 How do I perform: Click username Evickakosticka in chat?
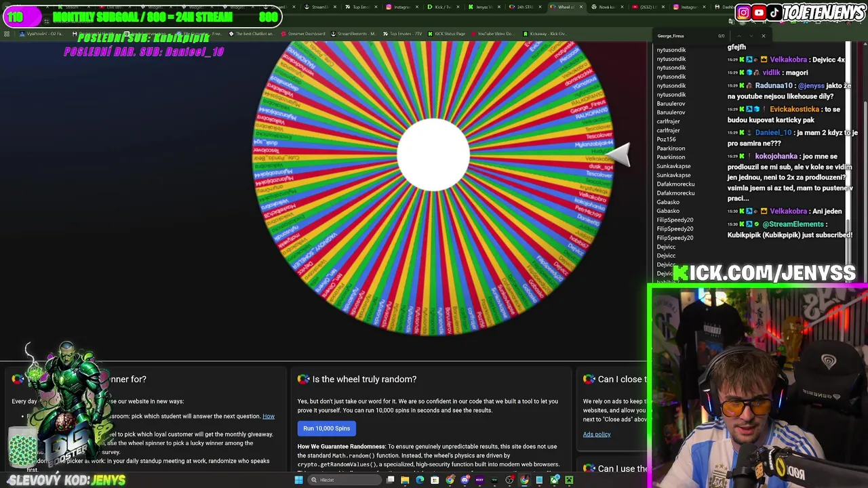(795, 109)
